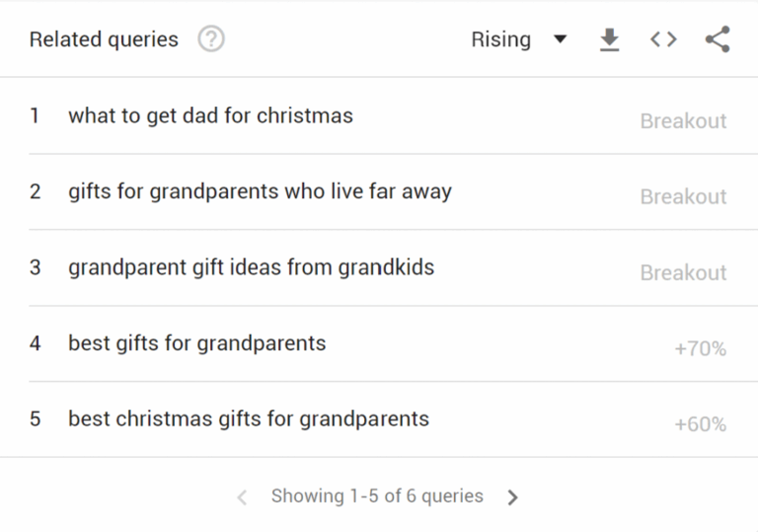Click the +70% rising value
Viewport: 758px width, 532px height.
pos(700,348)
